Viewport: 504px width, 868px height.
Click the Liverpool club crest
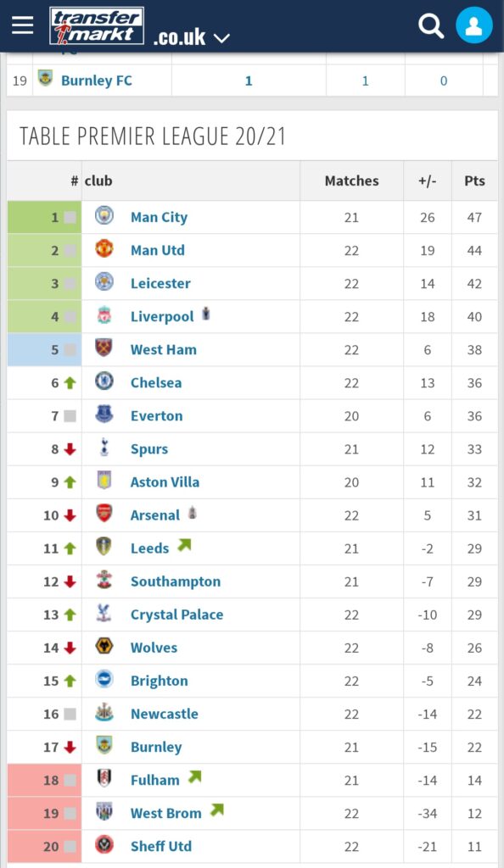coord(104,315)
